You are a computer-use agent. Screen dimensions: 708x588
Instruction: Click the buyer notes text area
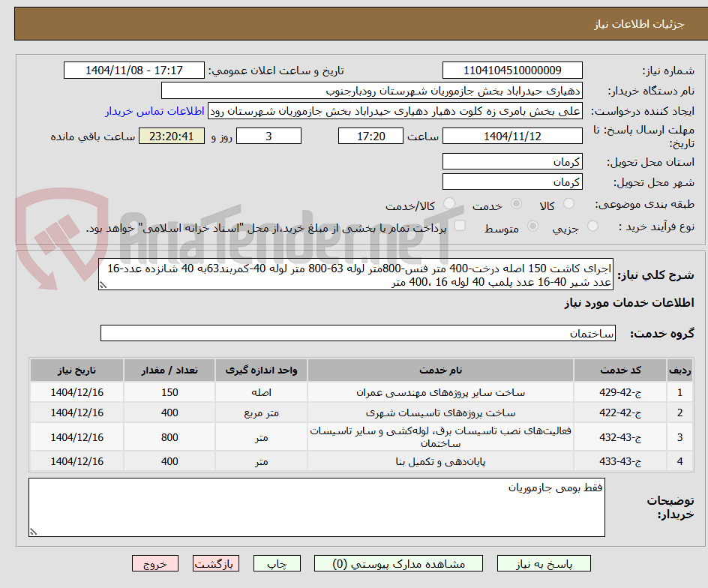(x=316, y=508)
